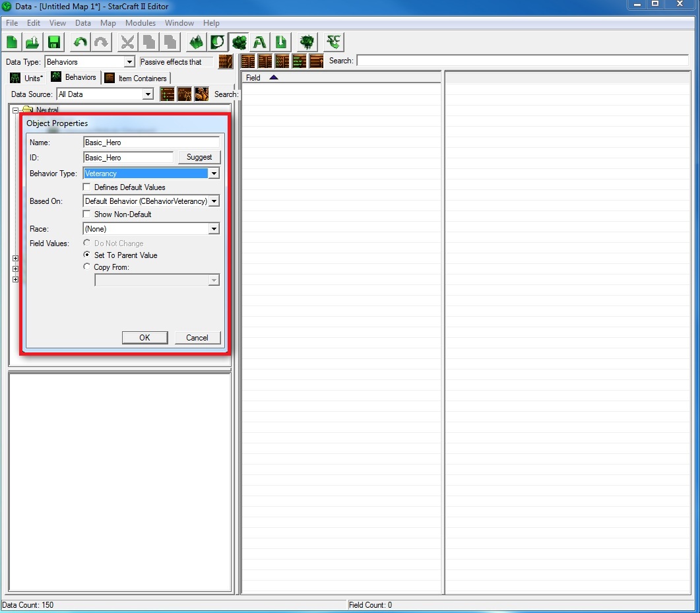The image size is (700, 613).
Task: Cut selection with the scissors icon
Action: [128, 42]
